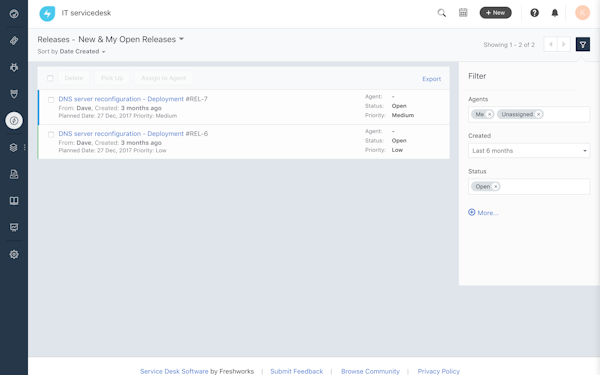This screenshot has height=375, width=600.
Task: Select the checkbox for release #REL-6
Action: (51, 134)
